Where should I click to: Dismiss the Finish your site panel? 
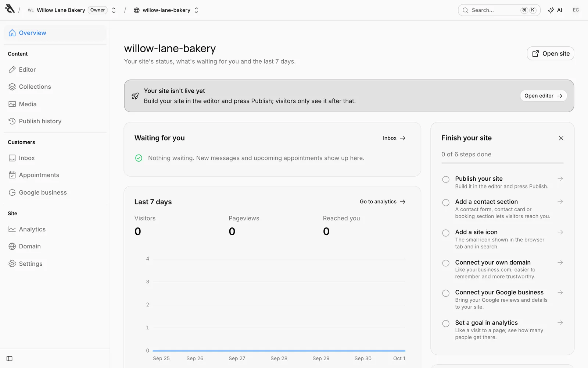(x=561, y=138)
